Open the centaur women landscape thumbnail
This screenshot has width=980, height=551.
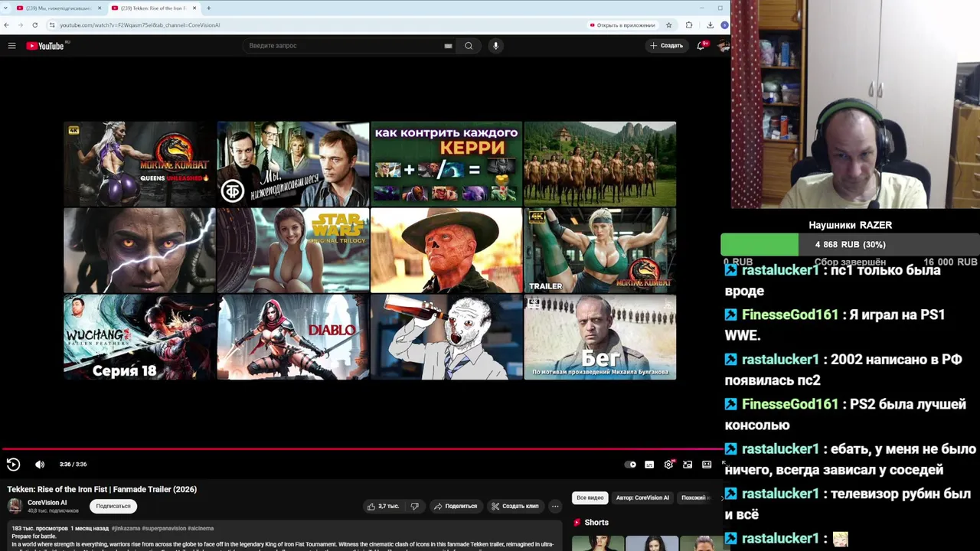pyautogui.click(x=600, y=164)
